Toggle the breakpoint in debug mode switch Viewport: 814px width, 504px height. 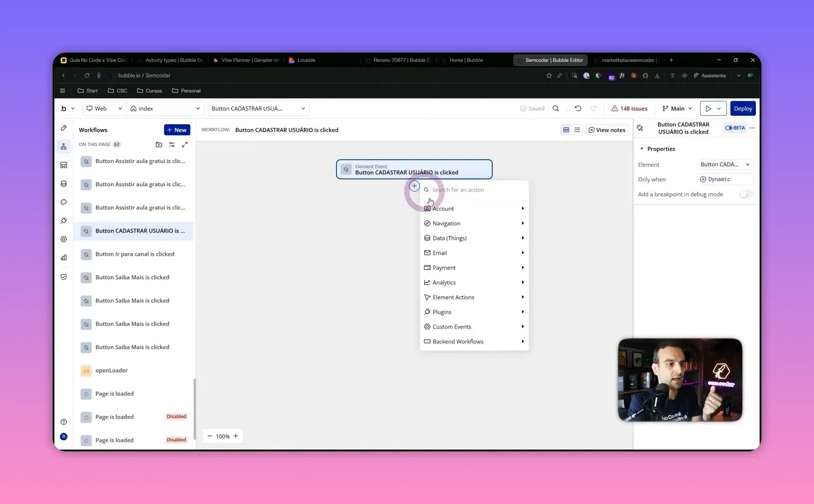(x=745, y=194)
